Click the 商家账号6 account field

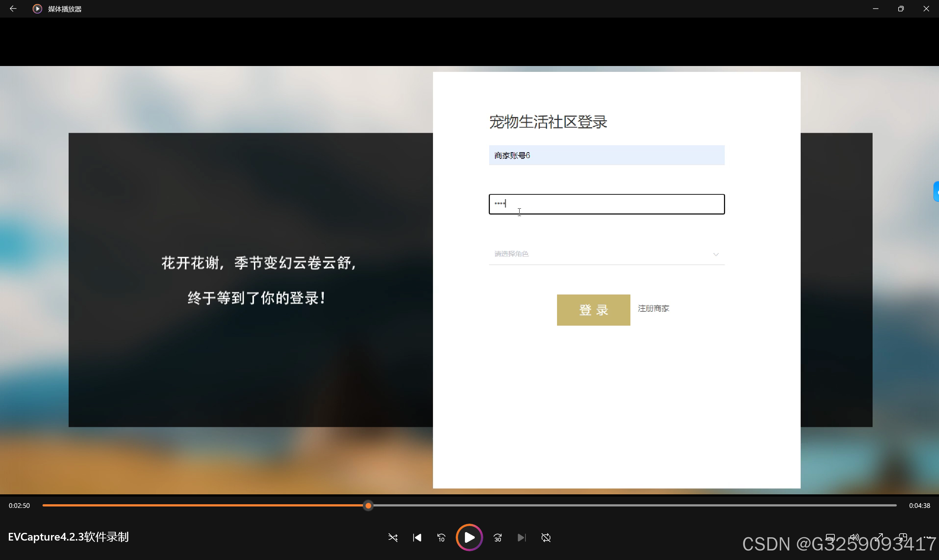pyautogui.click(x=606, y=155)
